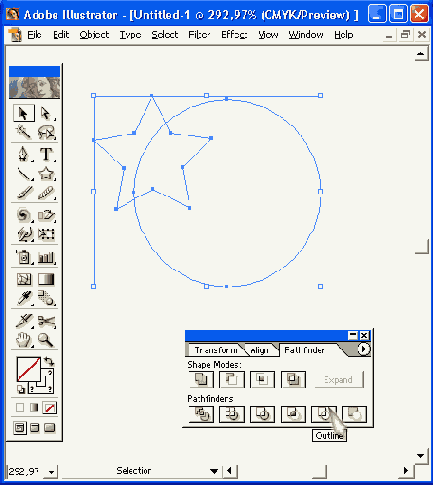Click the Minus Back pathfinder button
This screenshot has height=485, width=433.
pos(354,414)
